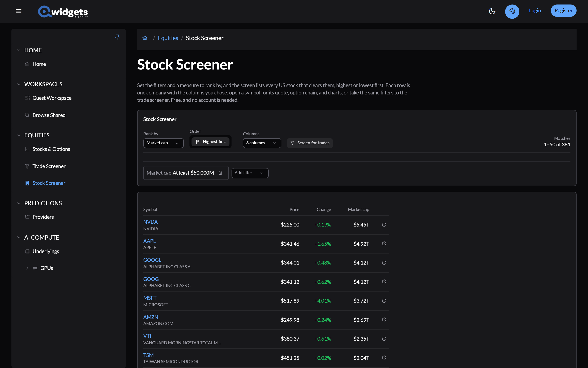Exclude GOOGL using its row icon
This screenshot has width=588, height=368.
click(x=384, y=263)
